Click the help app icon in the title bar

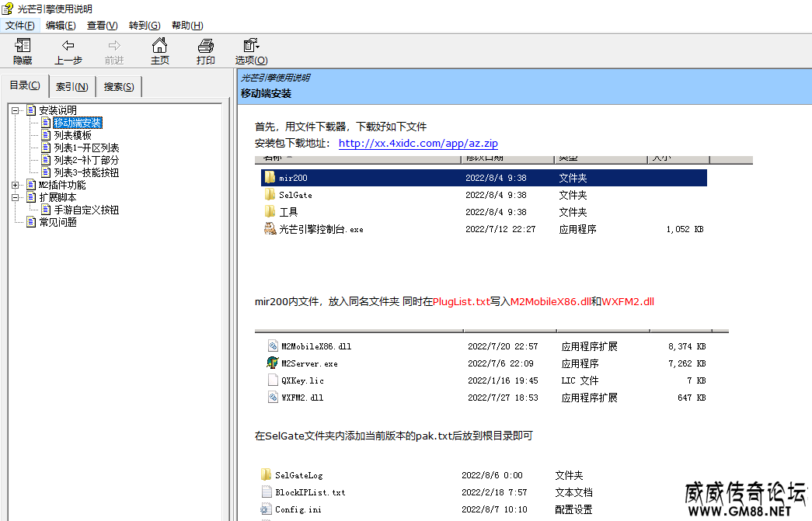click(x=7, y=9)
